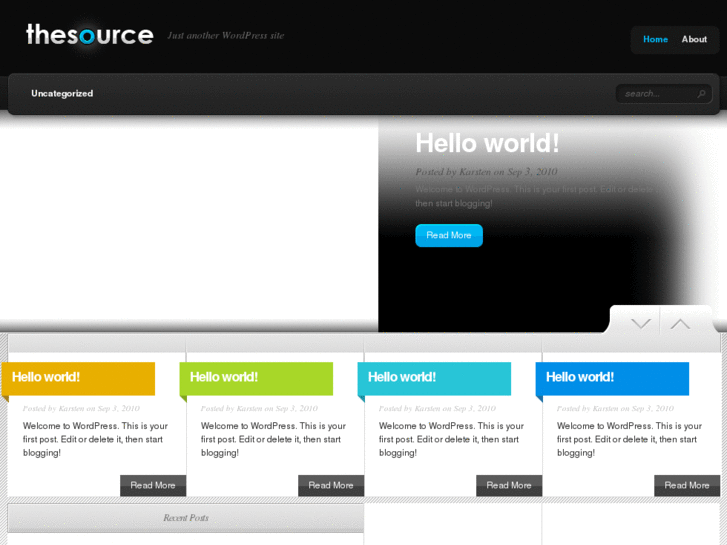The height and width of the screenshot is (545, 727).
Task: Click the green Hello world! title
Action: pyautogui.click(x=224, y=377)
